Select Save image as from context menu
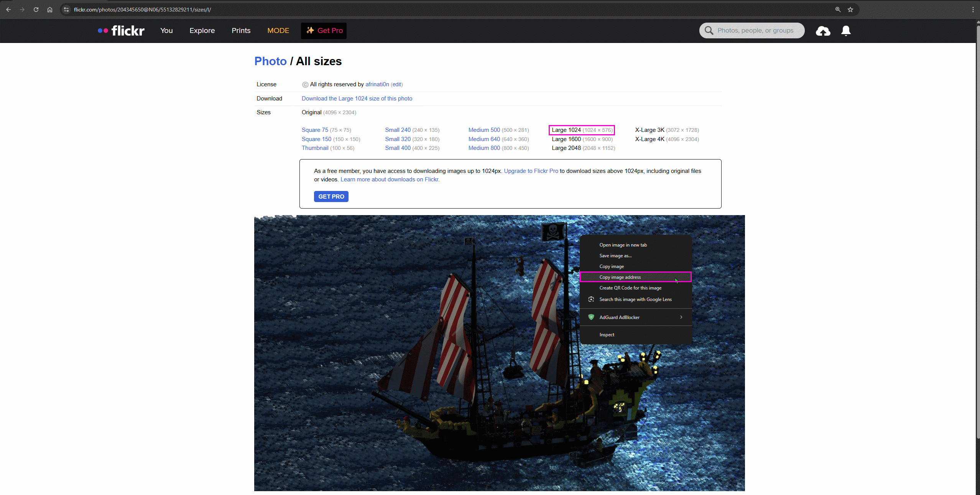Image resolution: width=980 pixels, height=495 pixels. point(615,255)
